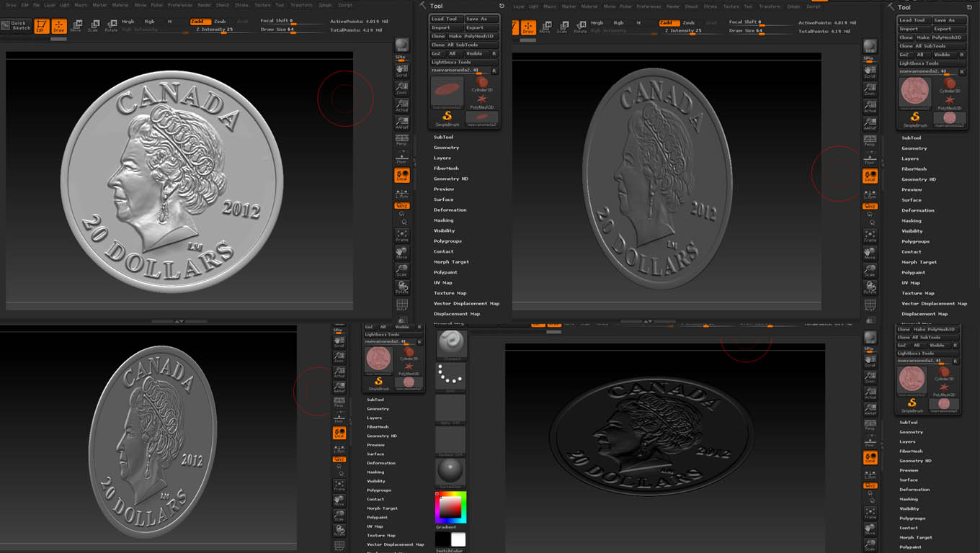980x553 pixels.
Task: Enable Mrgb in the top-left toolbar
Action: coord(128,22)
